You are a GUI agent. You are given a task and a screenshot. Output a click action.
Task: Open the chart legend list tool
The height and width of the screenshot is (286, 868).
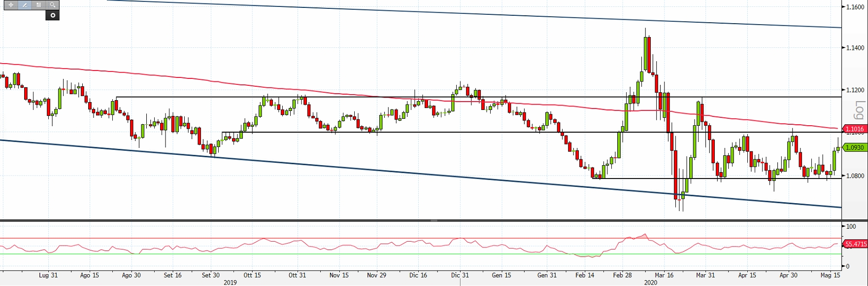point(38,5)
